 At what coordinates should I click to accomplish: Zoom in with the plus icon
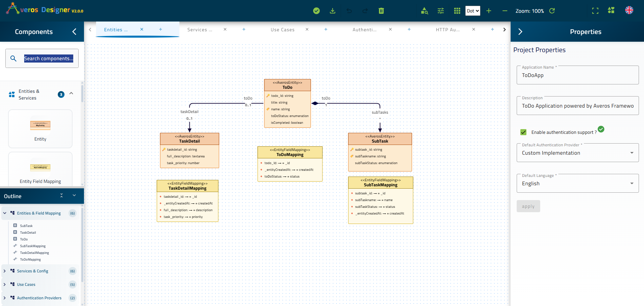489,11
